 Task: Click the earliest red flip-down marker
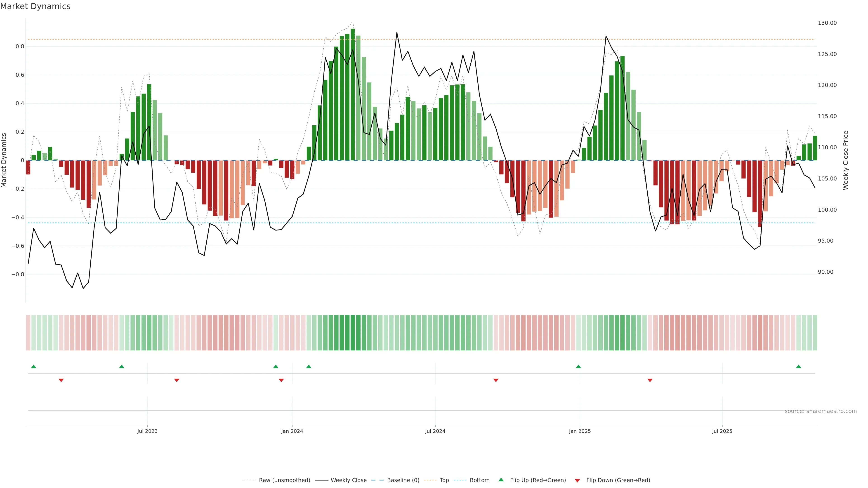(61, 380)
